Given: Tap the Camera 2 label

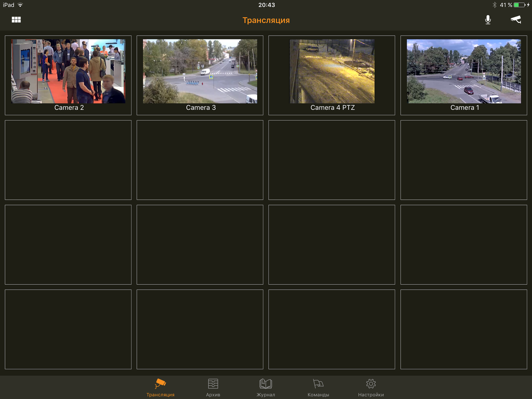Looking at the screenshot, I should click(x=69, y=108).
